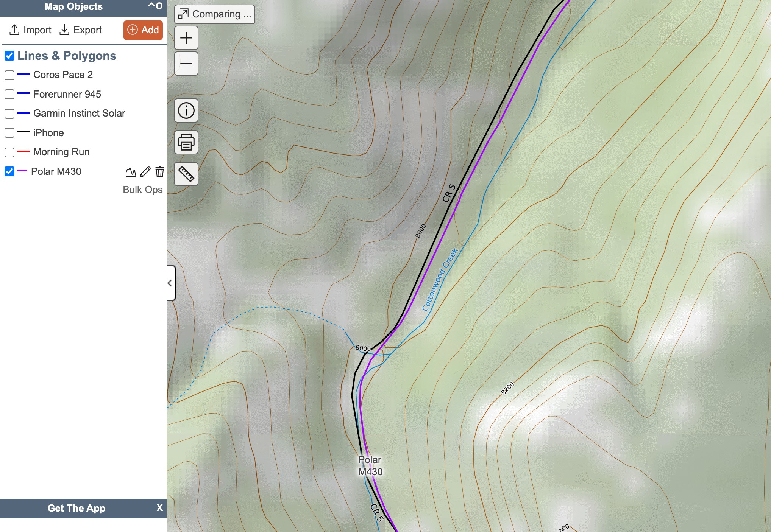
Task: Enable the Coros Pace 2 checkbox
Action: click(x=9, y=75)
